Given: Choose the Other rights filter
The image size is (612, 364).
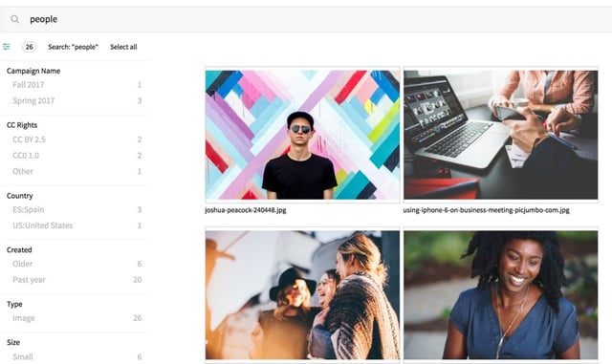Looking at the screenshot, I should (75, 171).
